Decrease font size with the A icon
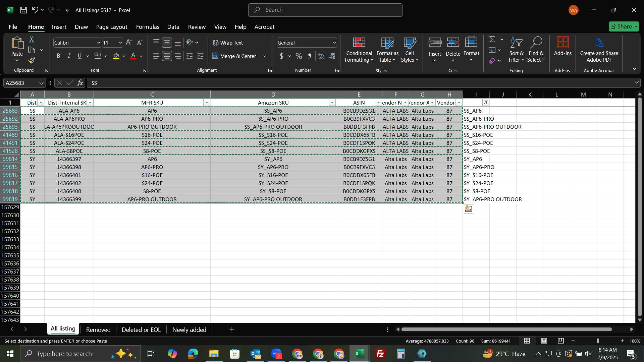Screen dimensions: 644x362 click(140, 43)
